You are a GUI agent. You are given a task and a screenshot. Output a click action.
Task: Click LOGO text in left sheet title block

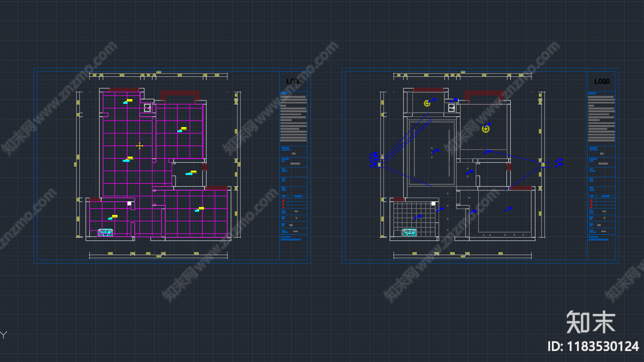pyautogui.click(x=294, y=81)
